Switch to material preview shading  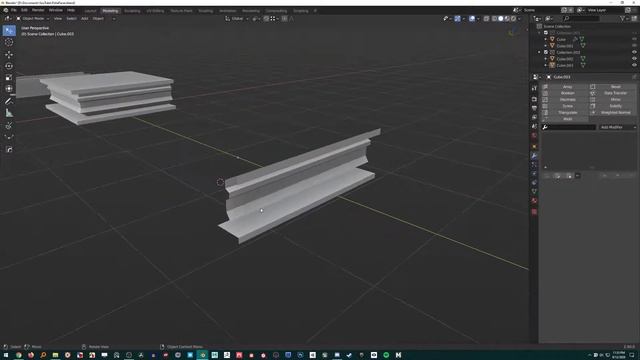coord(507,18)
